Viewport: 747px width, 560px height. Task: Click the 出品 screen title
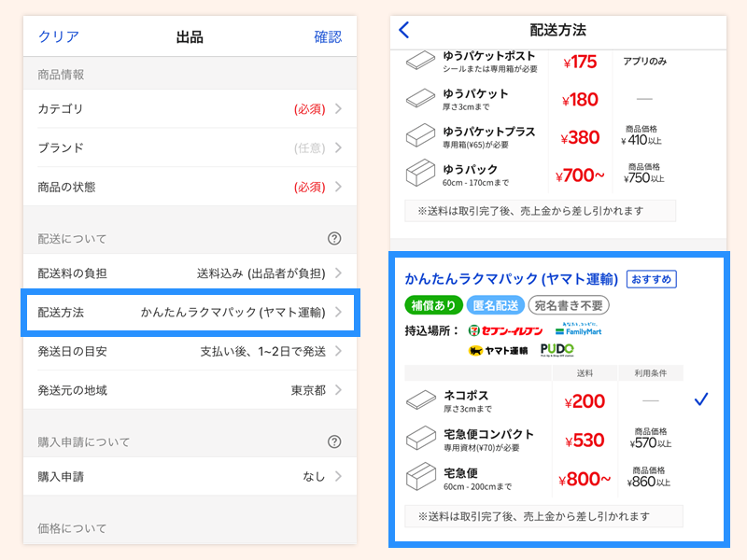click(190, 36)
